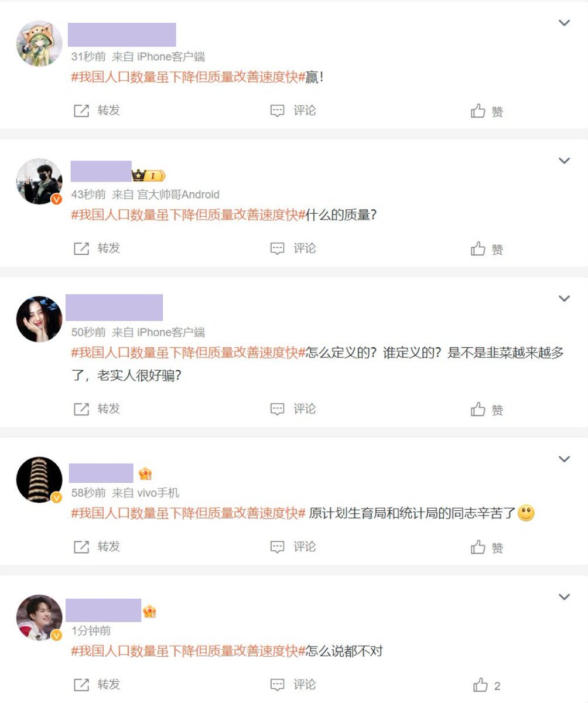Click the crown level badge beside second username
588x703 pixels.
(149, 175)
